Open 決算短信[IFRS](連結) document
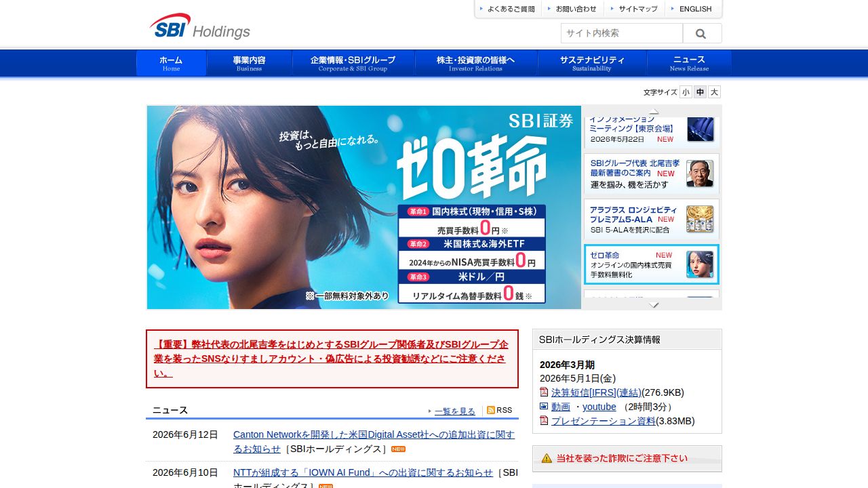Screen dimensions: 868x488 click(596, 392)
